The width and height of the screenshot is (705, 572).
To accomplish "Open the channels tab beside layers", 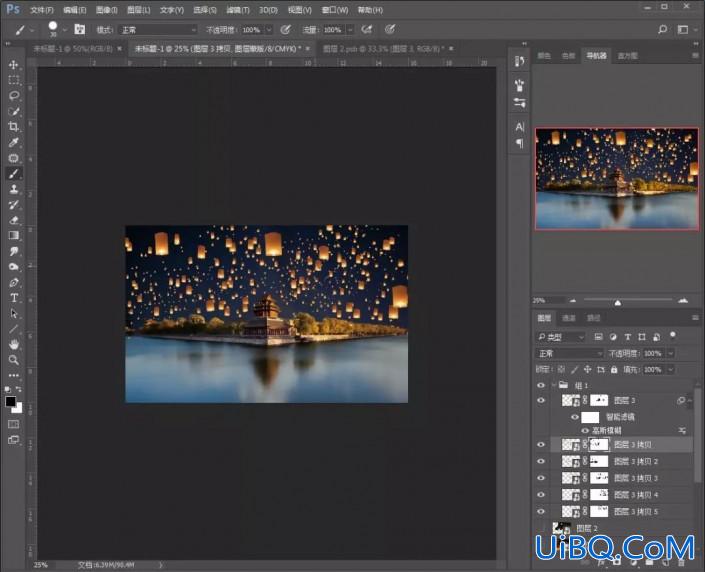I will coord(569,318).
